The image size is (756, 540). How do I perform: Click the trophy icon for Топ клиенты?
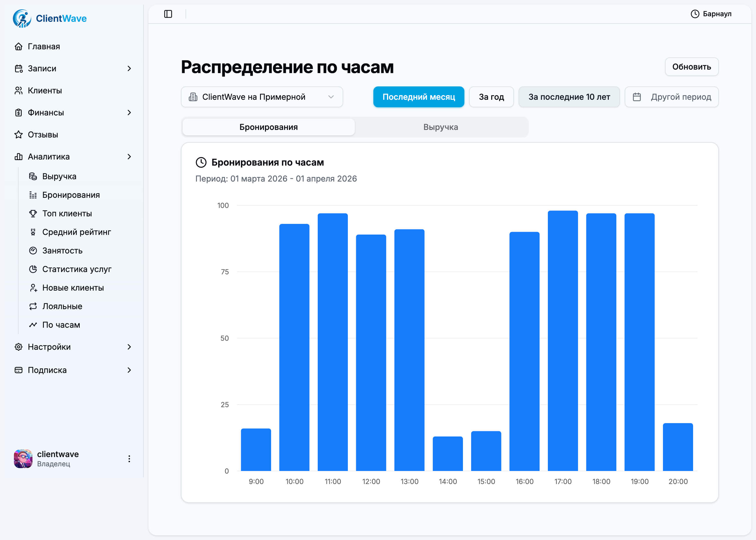[x=33, y=213]
